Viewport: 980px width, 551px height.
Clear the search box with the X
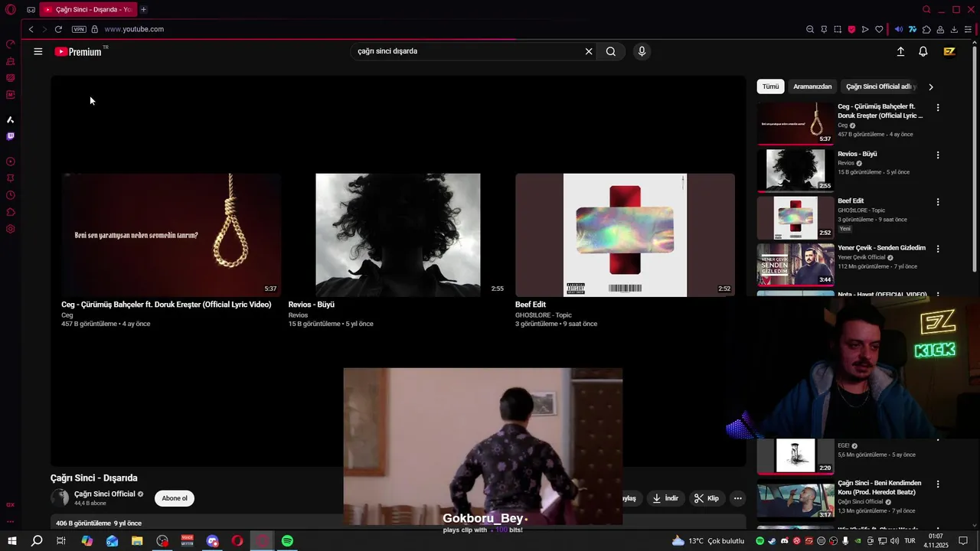pyautogui.click(x=589, y=51)
